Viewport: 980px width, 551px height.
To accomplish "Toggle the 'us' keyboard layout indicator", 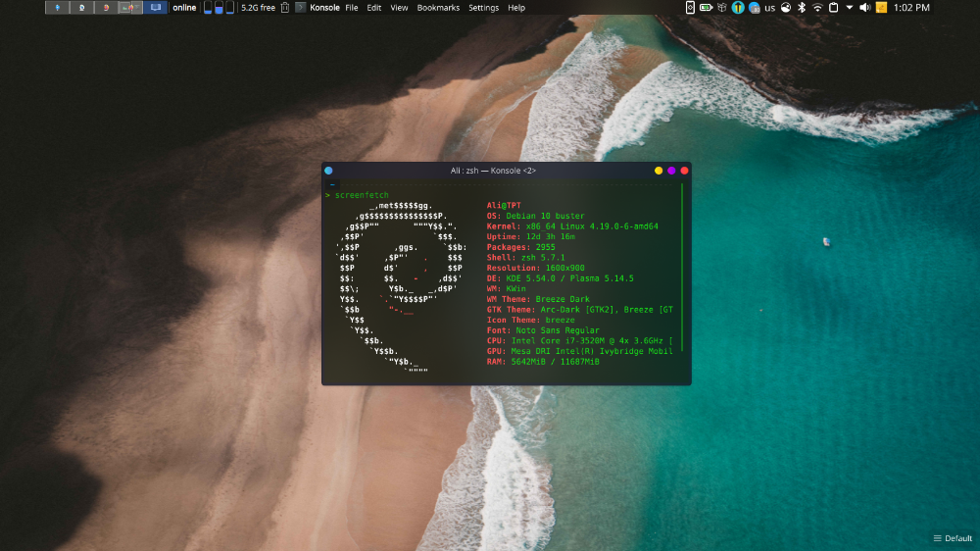I will point(769,8).
